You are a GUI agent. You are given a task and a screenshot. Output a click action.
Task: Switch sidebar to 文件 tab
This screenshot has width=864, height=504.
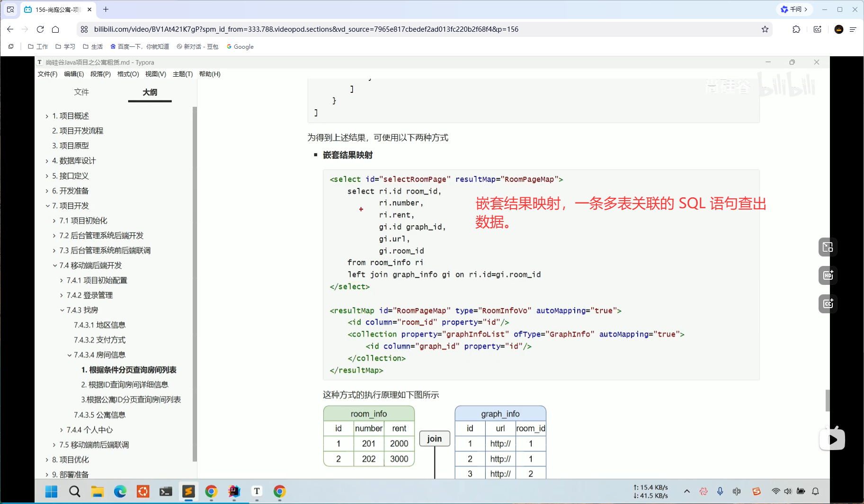coord(81,92)
